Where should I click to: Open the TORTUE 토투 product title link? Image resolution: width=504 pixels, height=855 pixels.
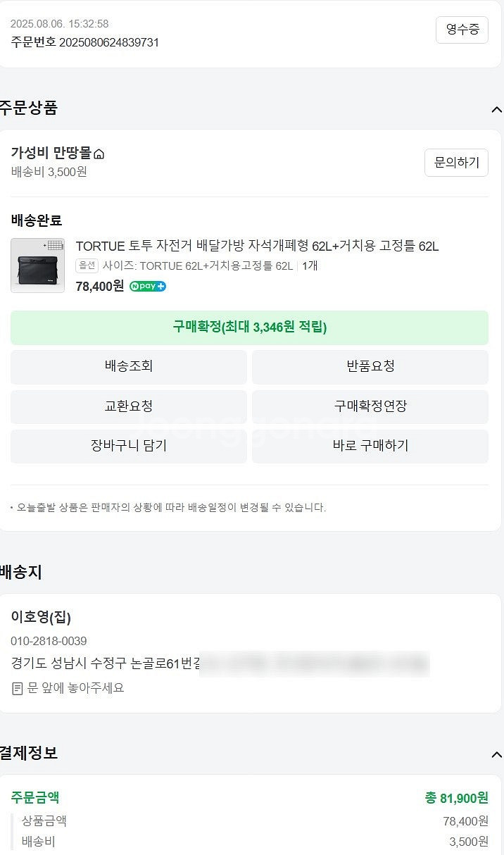click(257, 246)
